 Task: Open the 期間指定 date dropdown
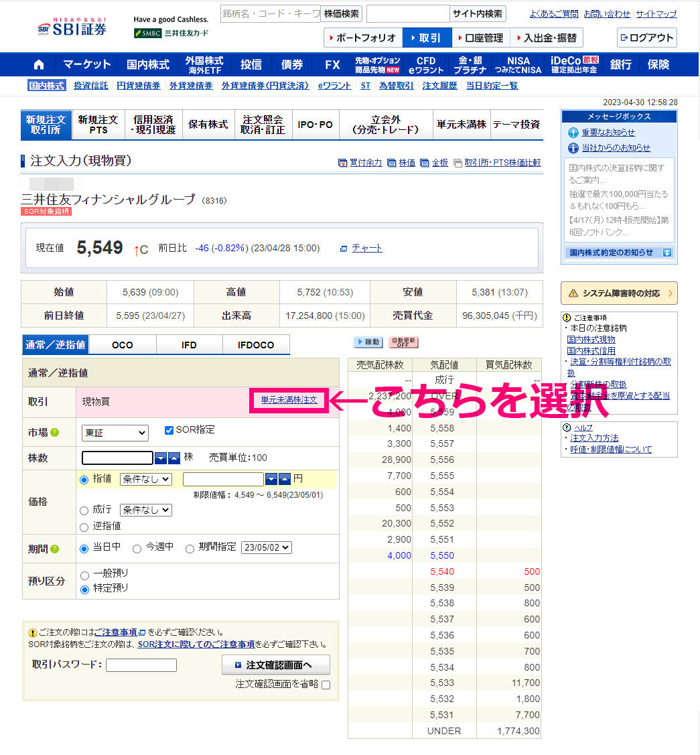(267, 547)
